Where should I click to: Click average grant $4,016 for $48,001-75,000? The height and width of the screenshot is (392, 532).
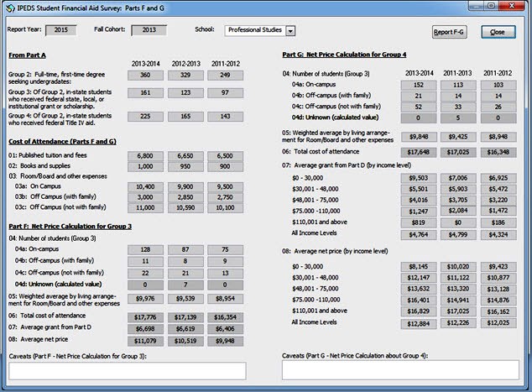click(x=419, y=201)
